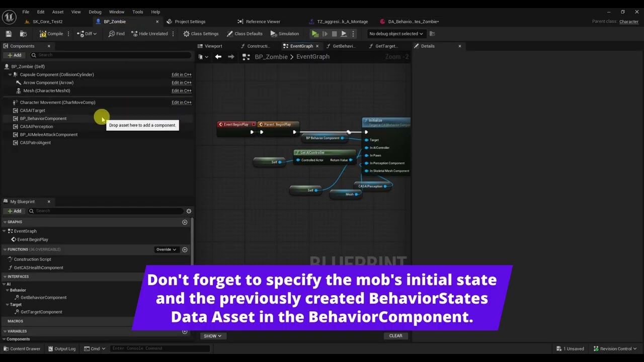644x362 pixels.
Task: Collapse the Capsule Component tree row
Action: [10, 74]
